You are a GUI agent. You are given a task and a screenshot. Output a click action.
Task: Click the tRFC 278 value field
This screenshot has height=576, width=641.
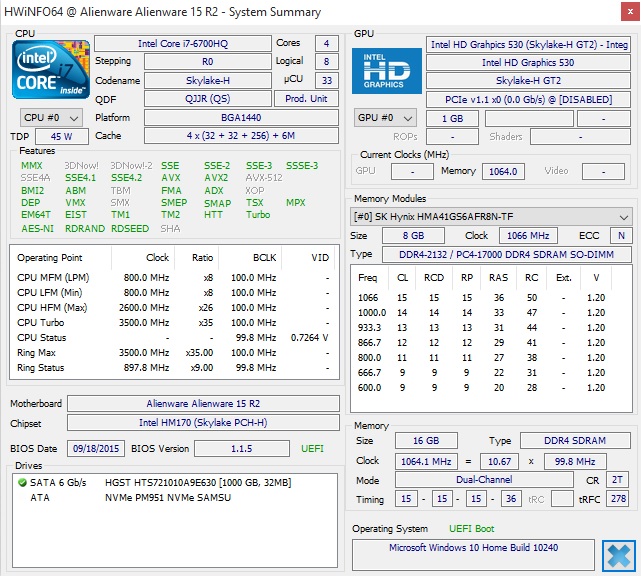(x=618, y=499)
